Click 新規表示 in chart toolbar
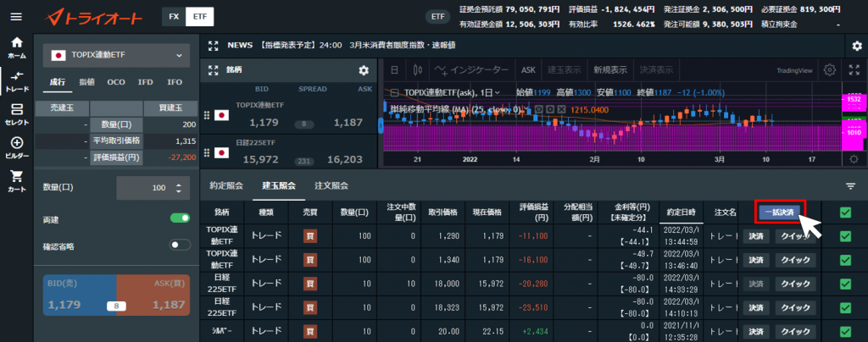This screenshot has width=868, height=342. pyautogui.click(x=610, y=70)
